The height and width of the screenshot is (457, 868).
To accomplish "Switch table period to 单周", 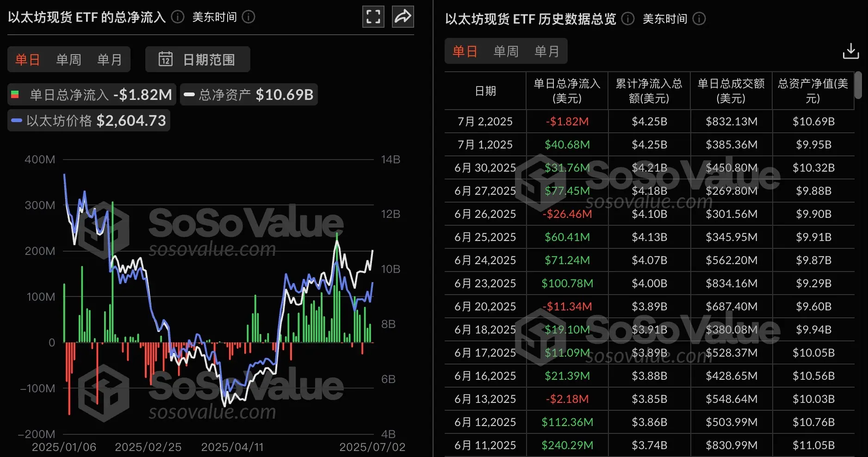I will [506, 51].
